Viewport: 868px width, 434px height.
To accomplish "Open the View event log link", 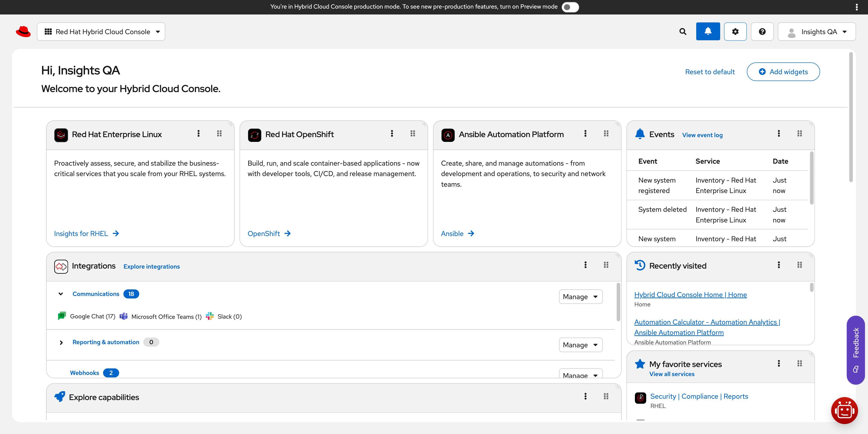I will 702,135.
